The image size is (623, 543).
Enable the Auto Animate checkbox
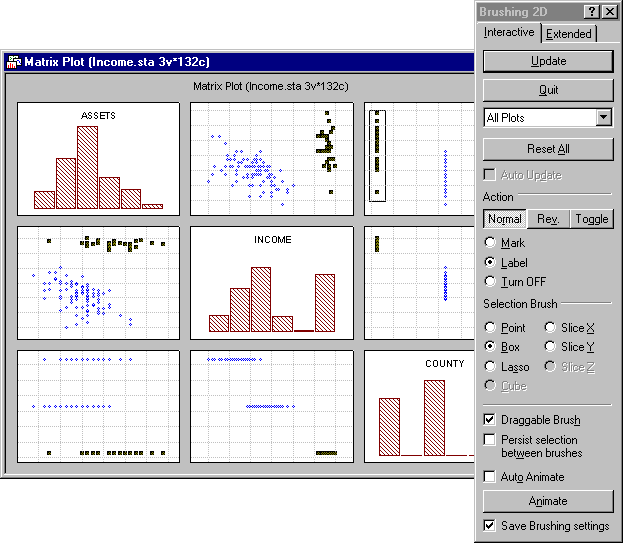(490, 476)
